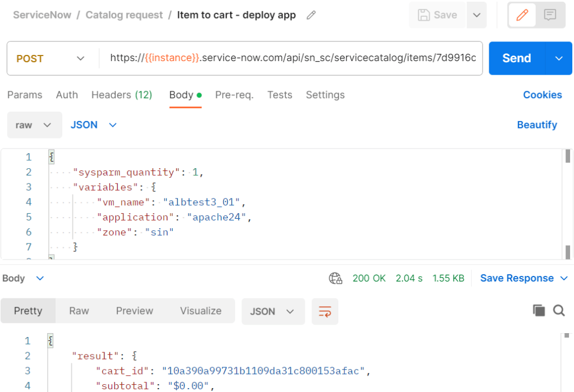Expand the Save options dropdown arrow
This screenshot has height=392, width=574.
tap(476, 15)
